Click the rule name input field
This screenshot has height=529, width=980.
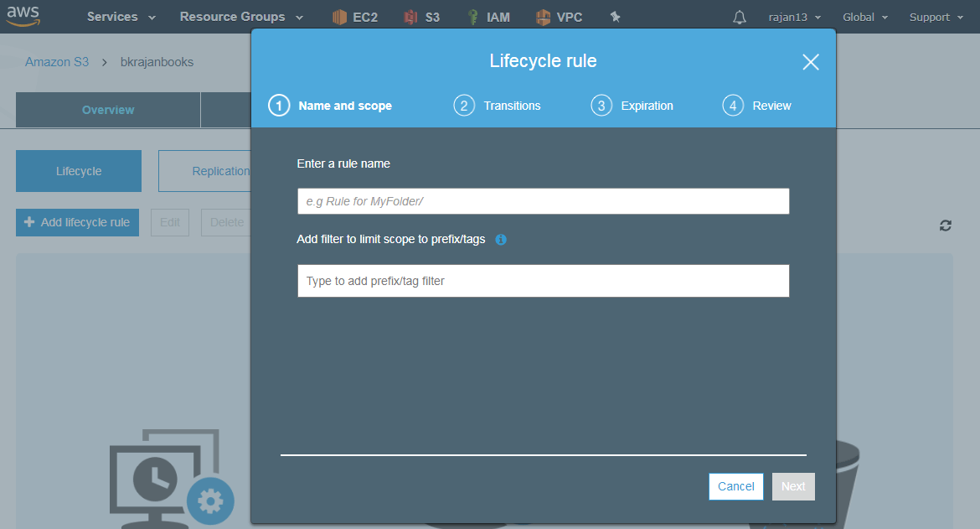(x=543, y=201)
